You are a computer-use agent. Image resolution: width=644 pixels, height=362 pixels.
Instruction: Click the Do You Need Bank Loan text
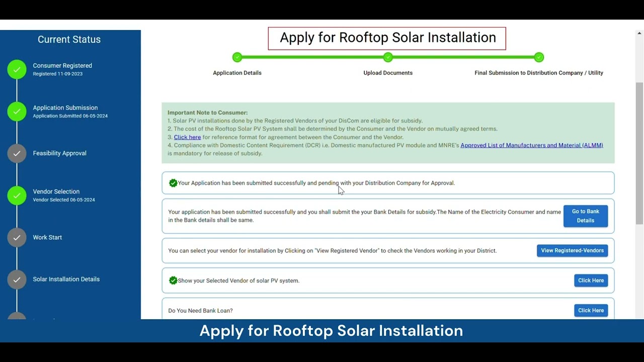point(200,311)
